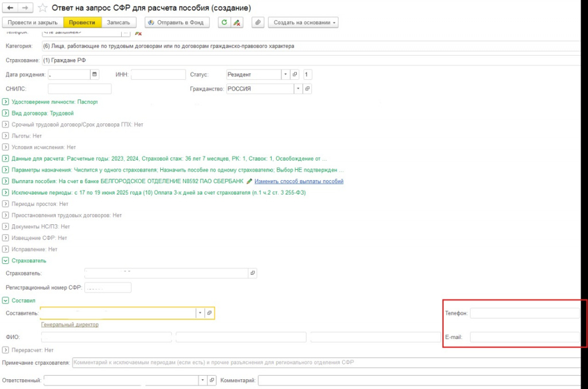Screen dimensions: 588x389
Task: Open the Ответственный dropdown list
Action: point(203,380)
